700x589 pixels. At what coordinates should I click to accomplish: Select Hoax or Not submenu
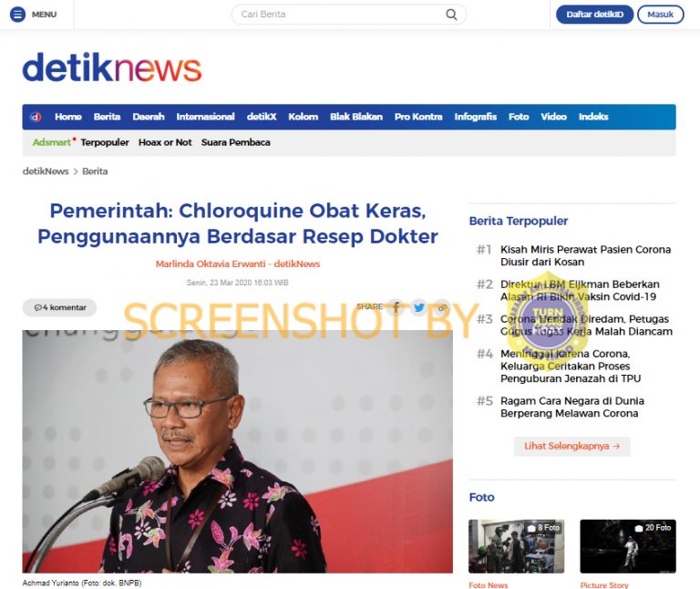pos(165,142)
